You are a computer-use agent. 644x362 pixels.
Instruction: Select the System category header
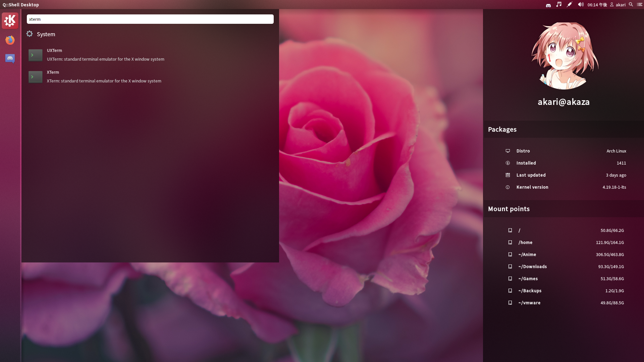[46, 34]
